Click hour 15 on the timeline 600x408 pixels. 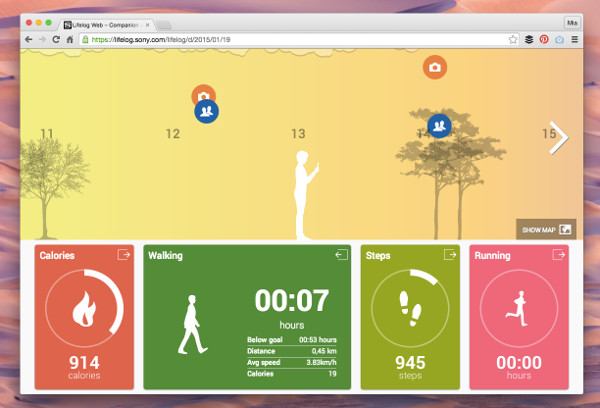[549, 134]
